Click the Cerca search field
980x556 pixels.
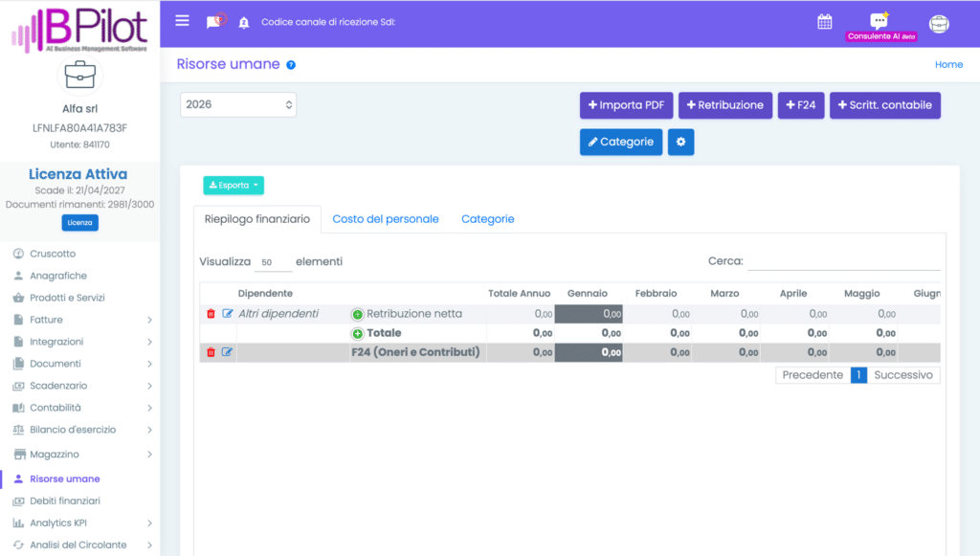843,261
